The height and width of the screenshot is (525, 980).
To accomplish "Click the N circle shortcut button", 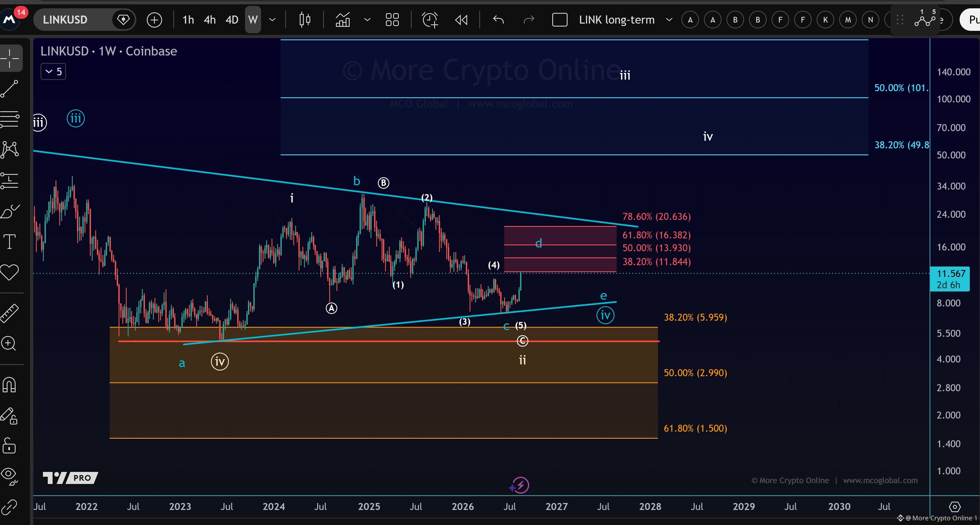I will tap(871, 20).
